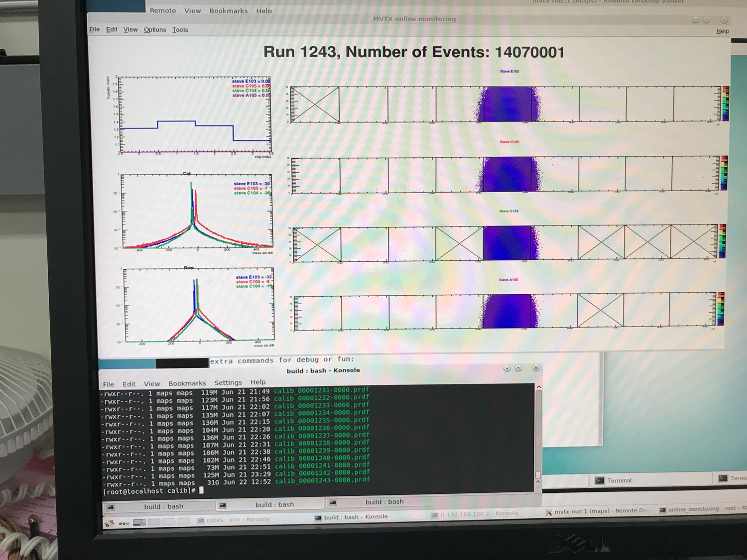Open the File menu in Konsole window

pos(108,384)
